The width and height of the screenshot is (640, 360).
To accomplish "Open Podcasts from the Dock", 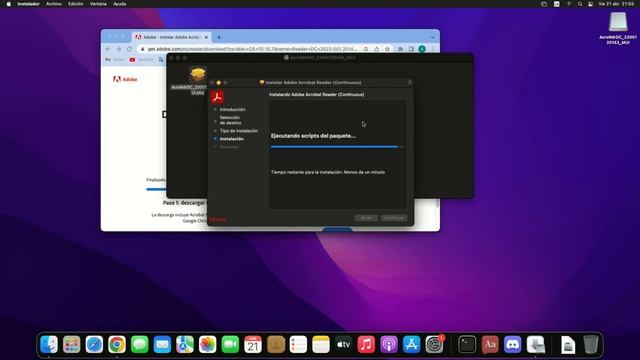I will coord(389,345).
